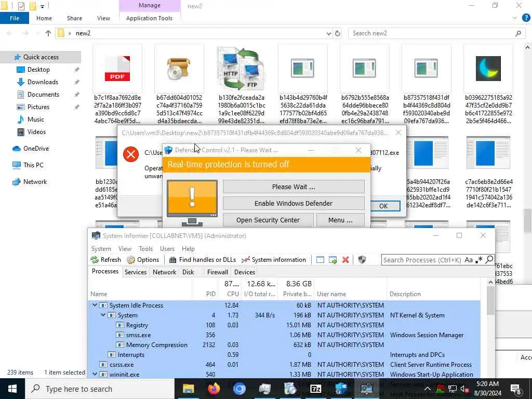This screenshot has height=399, width=532.
Task: Select the moon icon file b03962275185a92
Action: (x=488, y=85)
